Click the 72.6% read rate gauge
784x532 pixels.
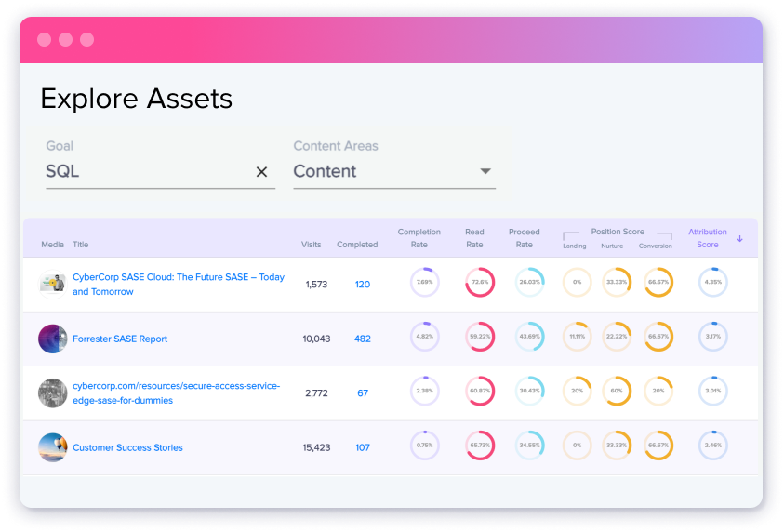coord(480,282)
